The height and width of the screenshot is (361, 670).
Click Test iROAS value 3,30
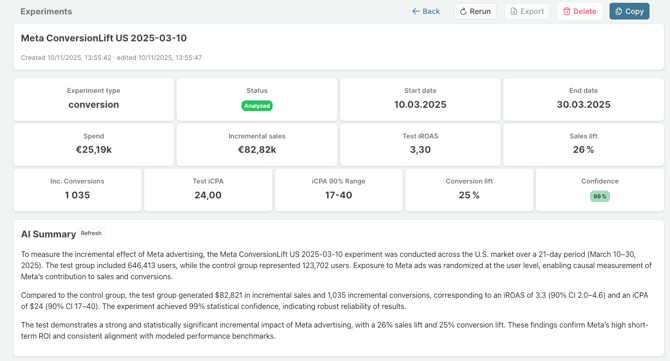(420, 150)
